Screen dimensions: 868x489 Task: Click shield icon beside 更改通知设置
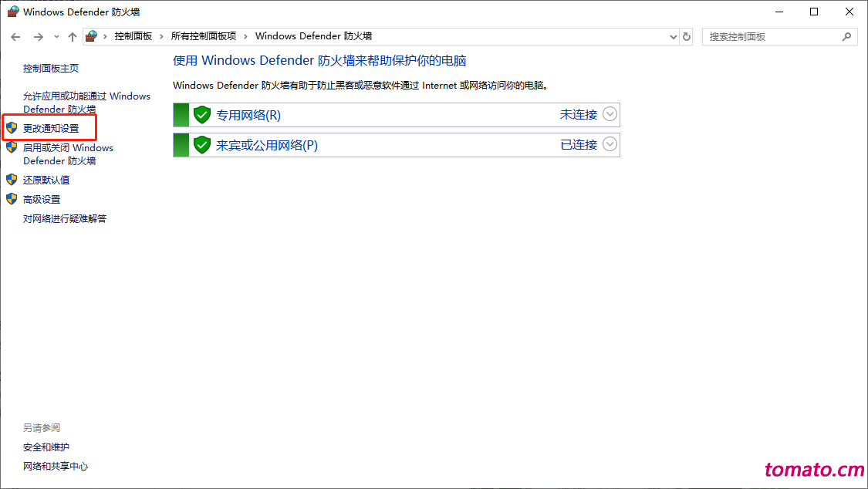[12, 128]
